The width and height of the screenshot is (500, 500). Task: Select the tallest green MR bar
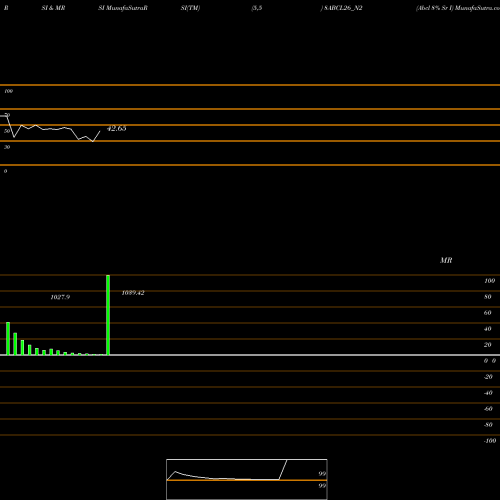[x=108, y=315]
